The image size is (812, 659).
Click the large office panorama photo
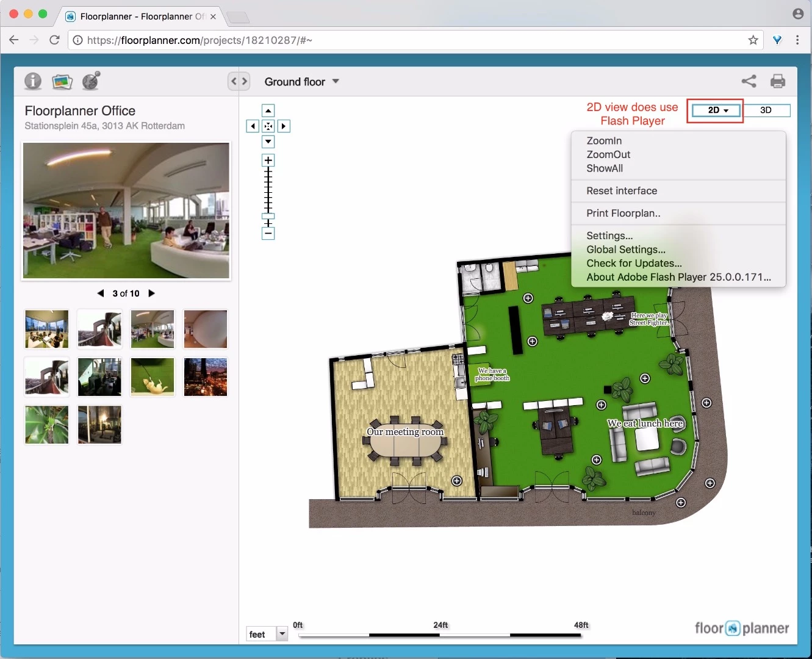pyautogui.click(x=126, y=211)
